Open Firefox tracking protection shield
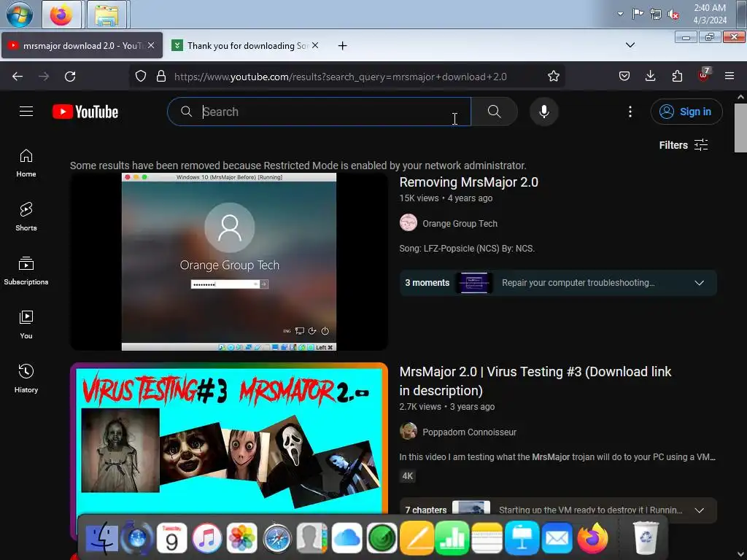This screenshot has width=747, height=560. point(141,76)
